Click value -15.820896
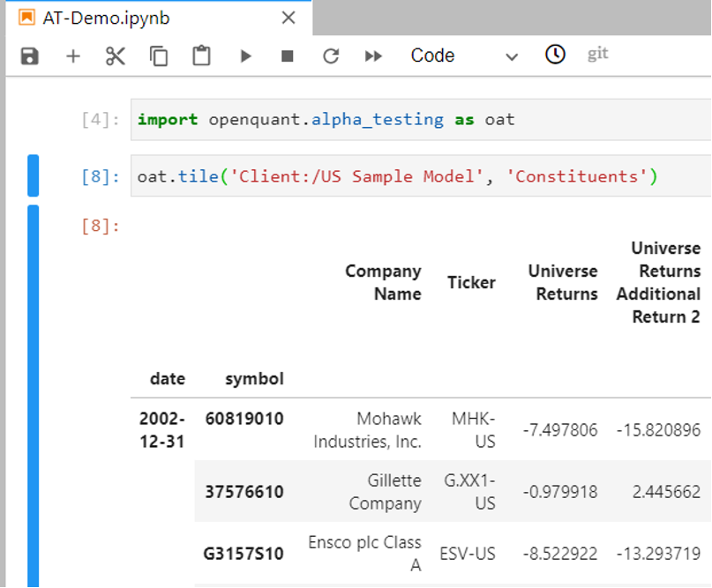The height and width of the screenshot is (588, 712). click(658, 429)
